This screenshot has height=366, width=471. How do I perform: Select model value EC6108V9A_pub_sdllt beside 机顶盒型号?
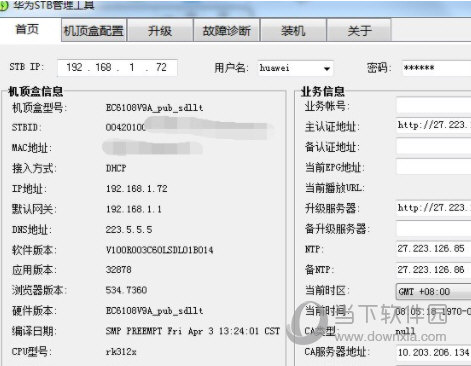154,108
